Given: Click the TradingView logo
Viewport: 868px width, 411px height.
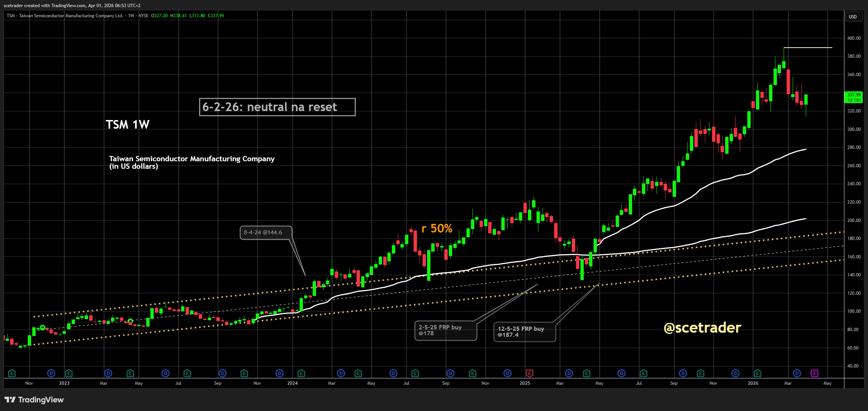Looking at the screenshot, I should coord(34,400).
